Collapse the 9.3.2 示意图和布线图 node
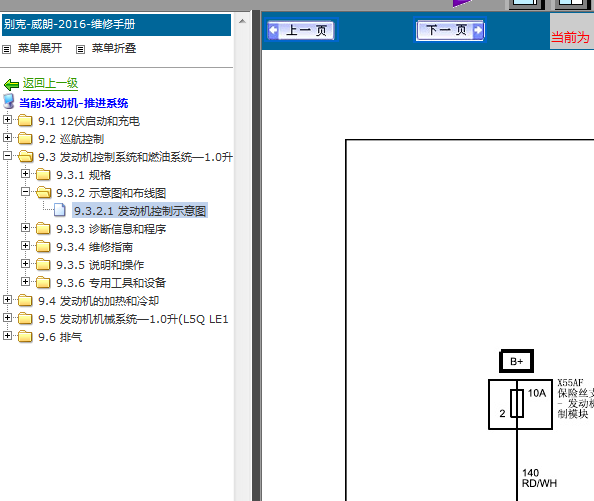Screen dimensions: 594x501 pos(25,192)
